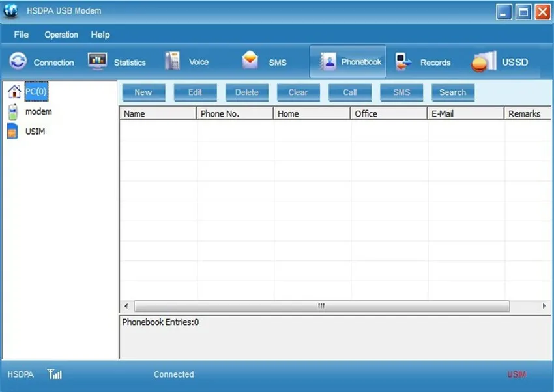
Task: Click the Edit button
Action: tap(195, 92)
